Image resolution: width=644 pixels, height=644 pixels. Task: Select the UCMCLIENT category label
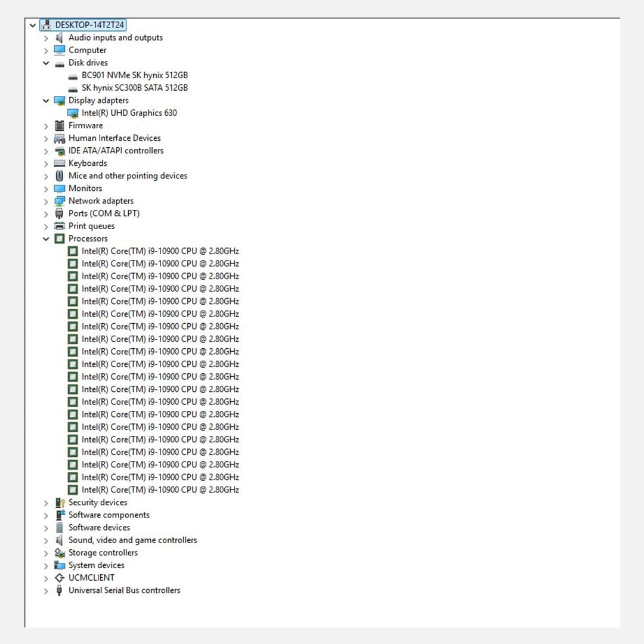tap(91, 578)
